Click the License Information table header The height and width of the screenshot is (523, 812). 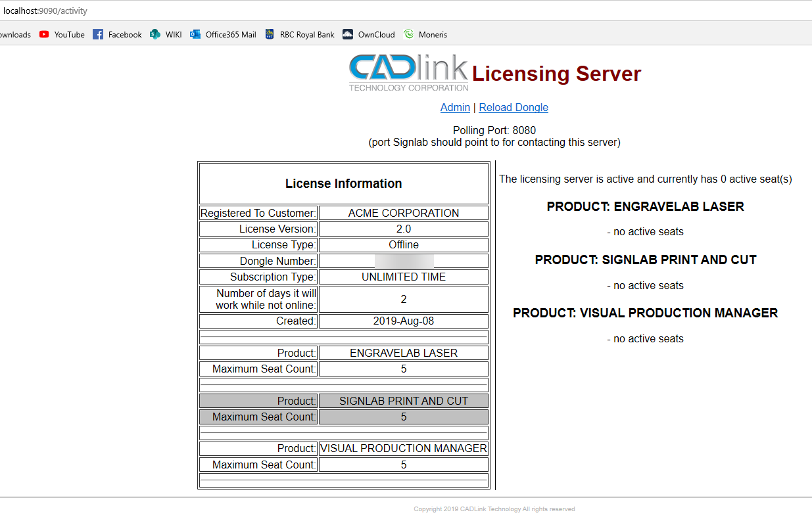point(343,183)
